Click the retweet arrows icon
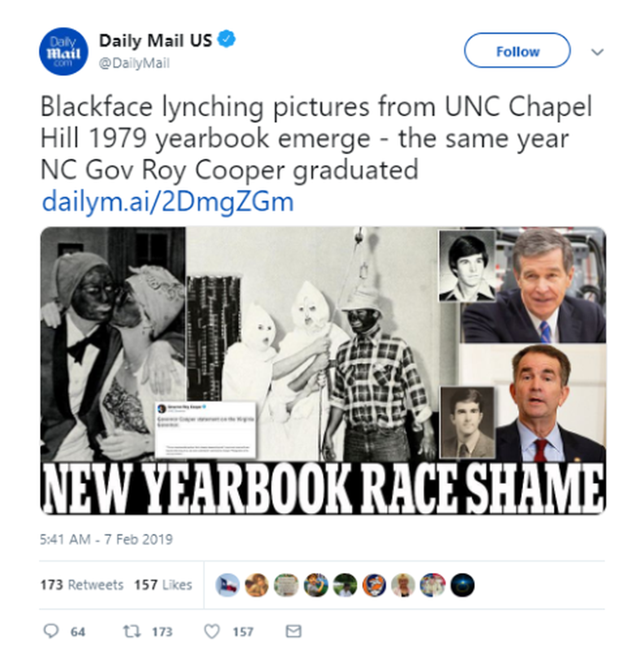The width and height of the screenshot is (644, 658). (132, 631)
